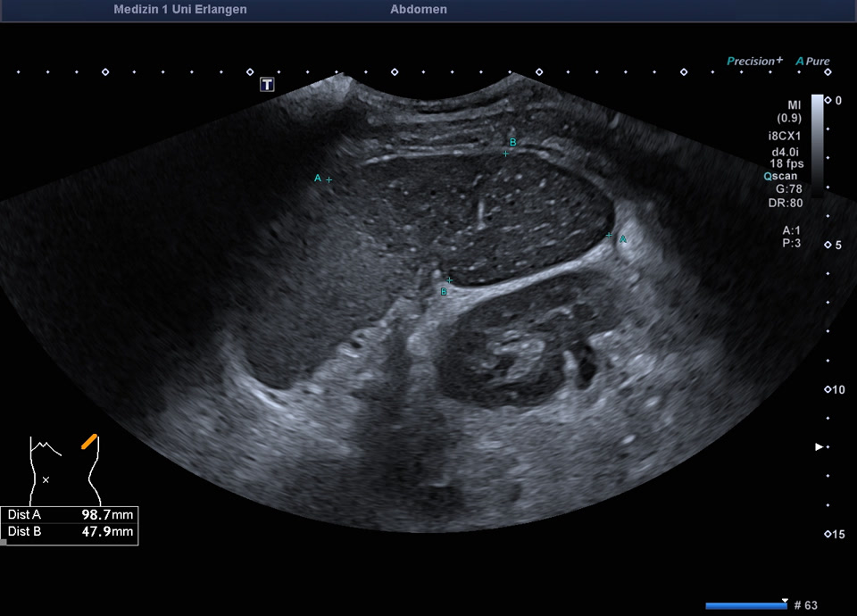
Task: Click the grayscale map bar
Action: tap(817, 141)
